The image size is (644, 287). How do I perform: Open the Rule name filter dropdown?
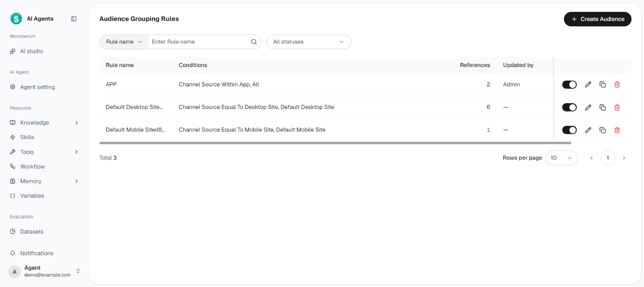click(124, 42)
